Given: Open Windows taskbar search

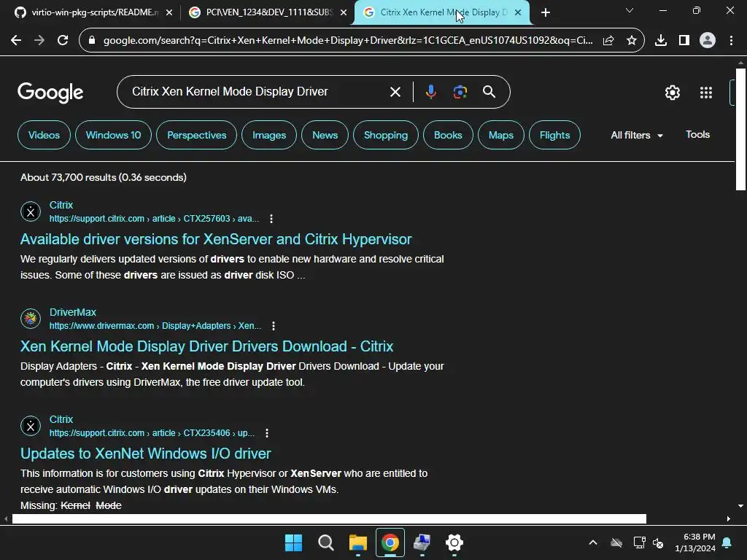Looking at the screenshot, I should click(x=326, y=542).
